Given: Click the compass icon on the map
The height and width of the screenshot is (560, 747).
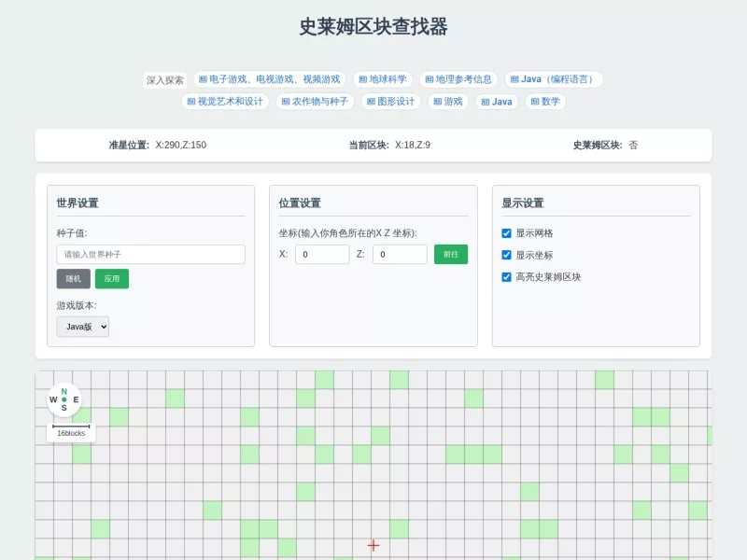Looking at the screenshot, I should (x=63, y=399).
